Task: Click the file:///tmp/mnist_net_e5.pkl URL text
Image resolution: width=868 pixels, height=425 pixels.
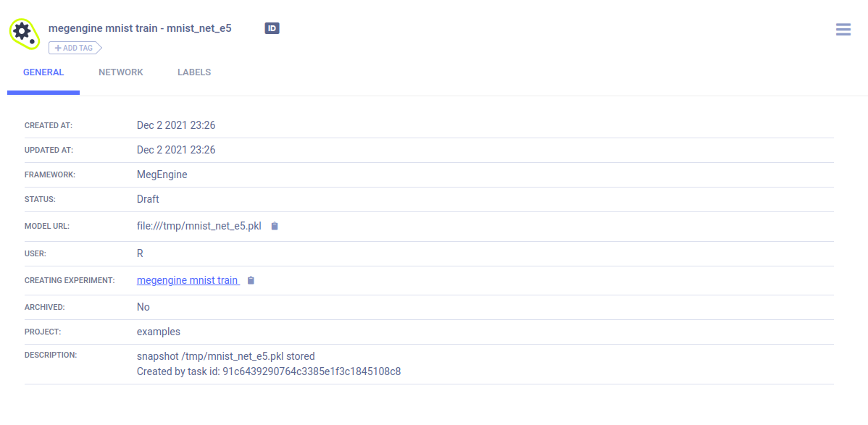Action: tap(199, 226)
